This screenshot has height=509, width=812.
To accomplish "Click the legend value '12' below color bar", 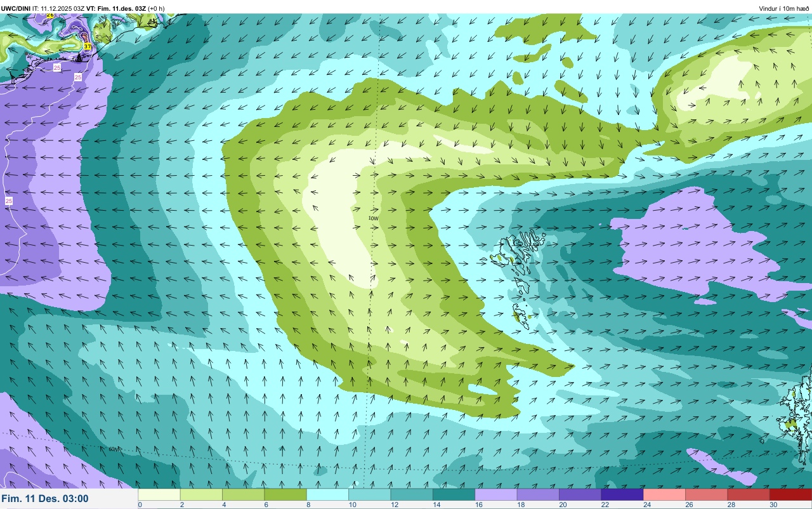I will tap(394, 505).
